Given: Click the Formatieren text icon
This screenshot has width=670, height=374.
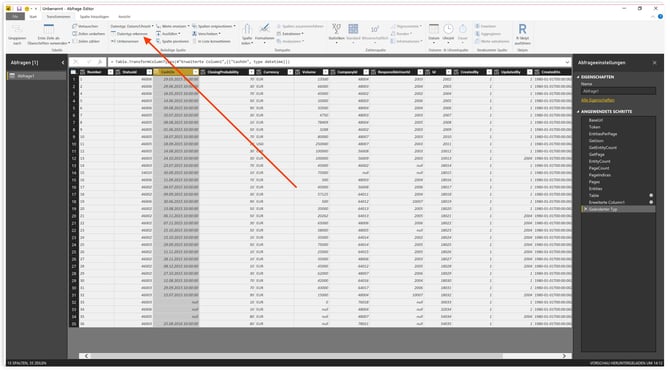Looking at the screenshot, I should click(x=264, y=29).
